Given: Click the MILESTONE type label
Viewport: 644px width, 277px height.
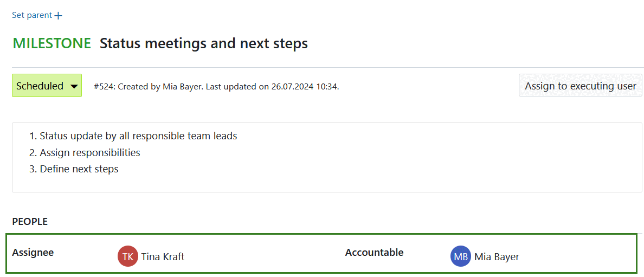Looking at the screenshot, I should [52, 43].
